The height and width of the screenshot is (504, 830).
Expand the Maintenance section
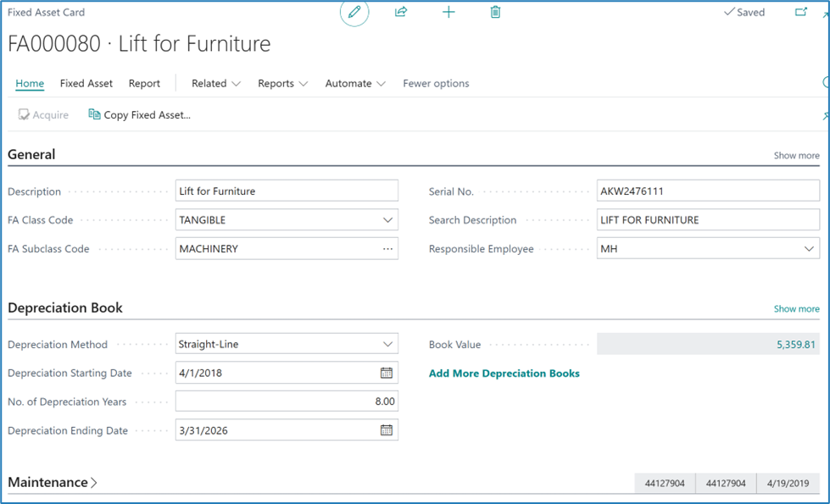pyautogui.click(x=53, y=482)
